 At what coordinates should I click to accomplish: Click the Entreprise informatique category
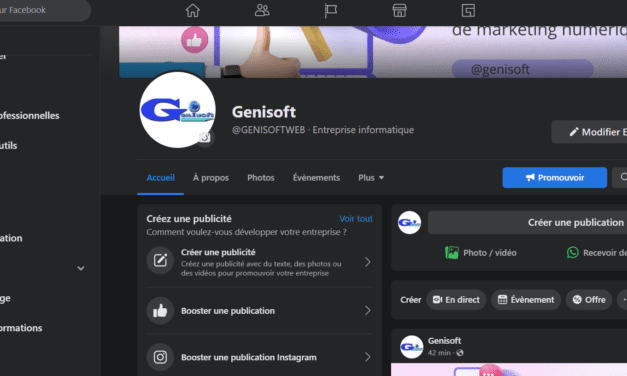pyautogui.click(x=363, y=130)
